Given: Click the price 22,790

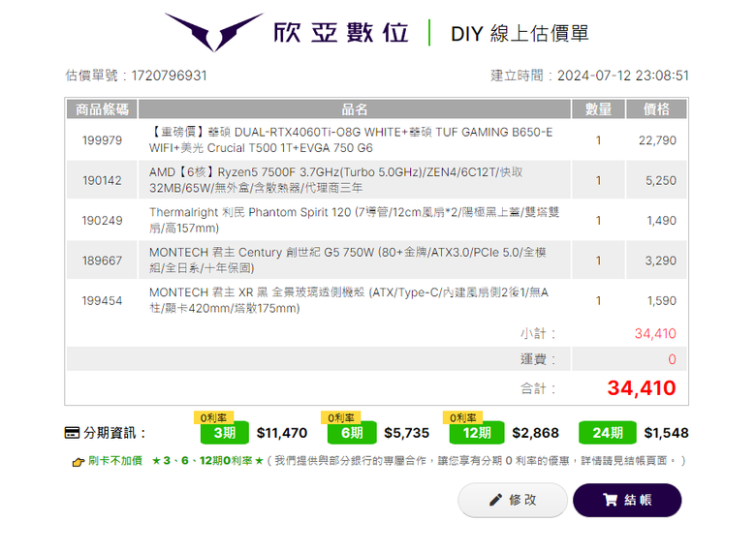Looking at the screenshot, I should click(657, 140).
